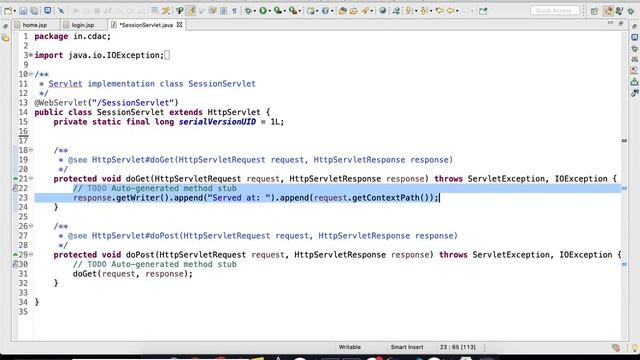Toggle the Pin Editor icon

tap(483, 11)
